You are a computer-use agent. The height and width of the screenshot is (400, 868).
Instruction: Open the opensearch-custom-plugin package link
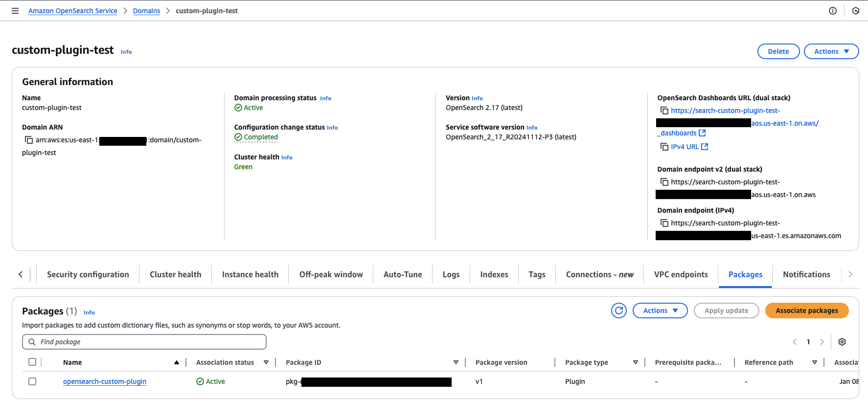click(105, 381)
